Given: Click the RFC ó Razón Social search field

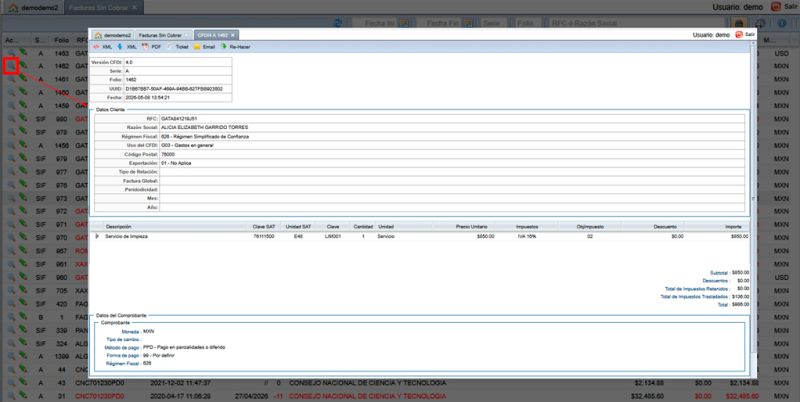Looking at the screenshot, I should coord(635,23).
